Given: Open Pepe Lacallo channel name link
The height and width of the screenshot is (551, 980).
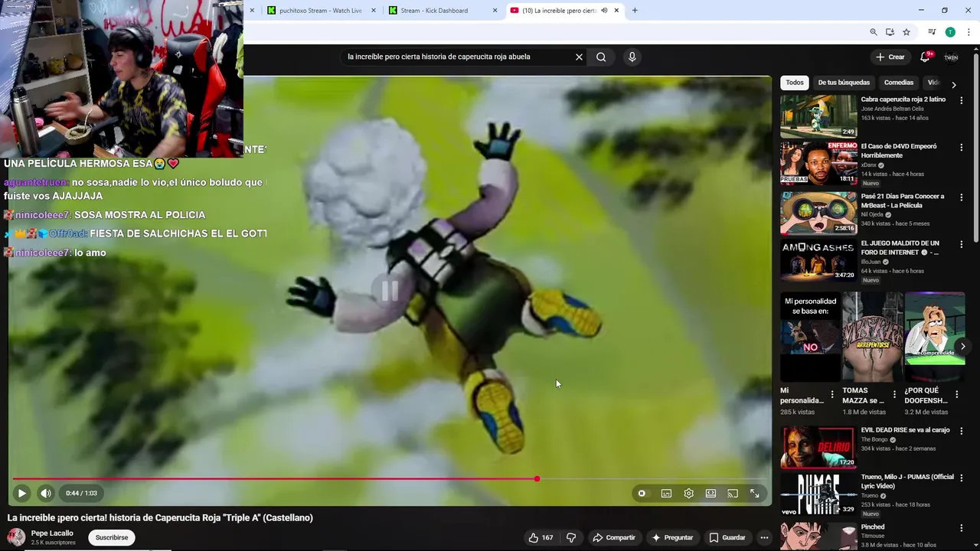Looking at the screenshot, I should coord(52,533).
